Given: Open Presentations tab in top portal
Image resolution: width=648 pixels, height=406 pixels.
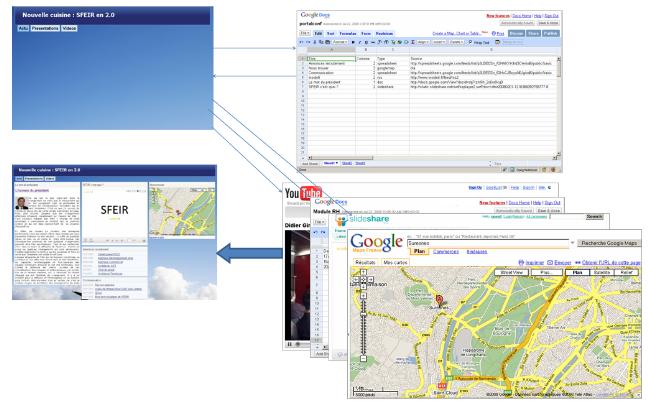Looking at the screenshot, I should [45, 29].
